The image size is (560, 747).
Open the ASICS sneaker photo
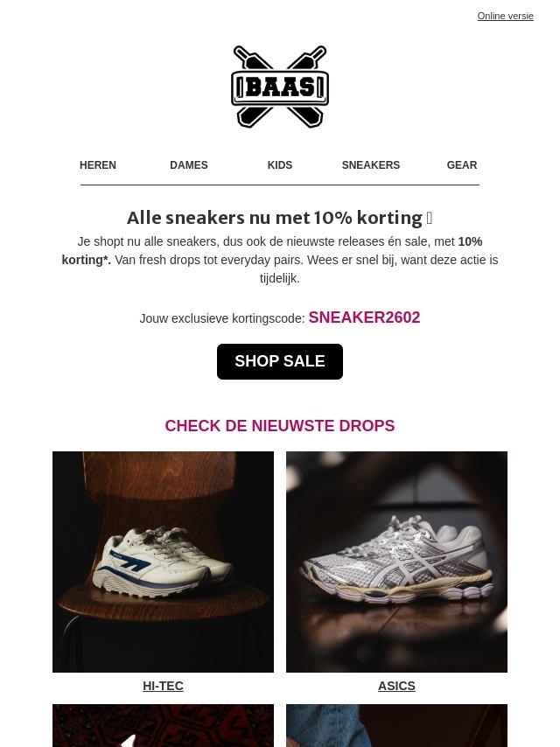(x=396, y=562)
